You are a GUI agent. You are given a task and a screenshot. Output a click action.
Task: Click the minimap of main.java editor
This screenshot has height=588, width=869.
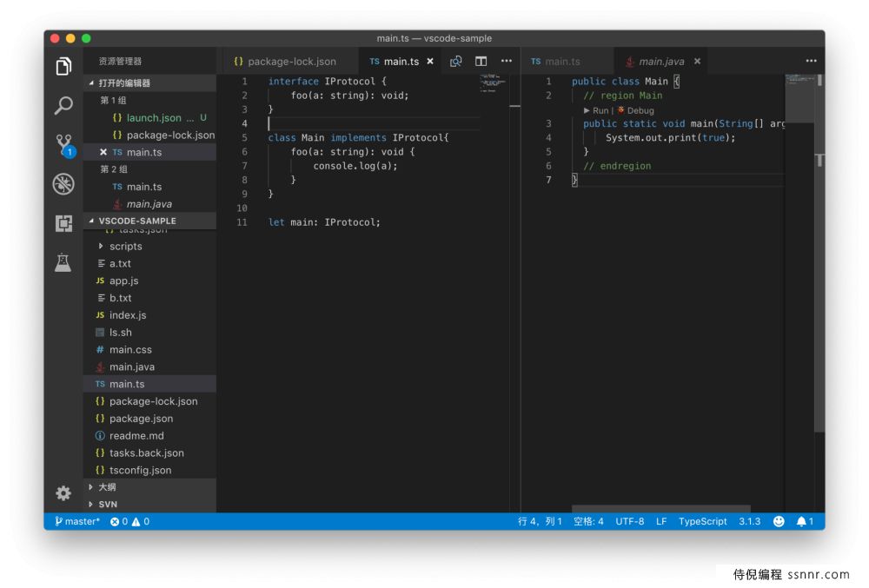[799, 98]
